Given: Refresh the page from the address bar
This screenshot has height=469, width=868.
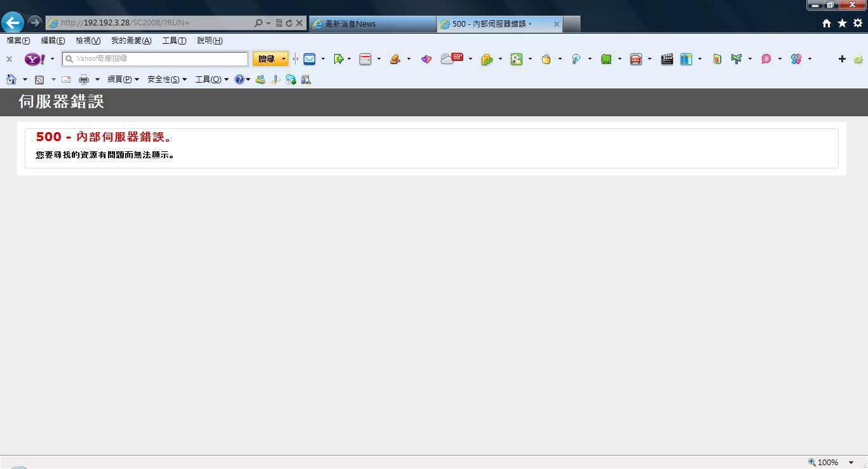Looking at the screenshot, I should pos(289,23).
